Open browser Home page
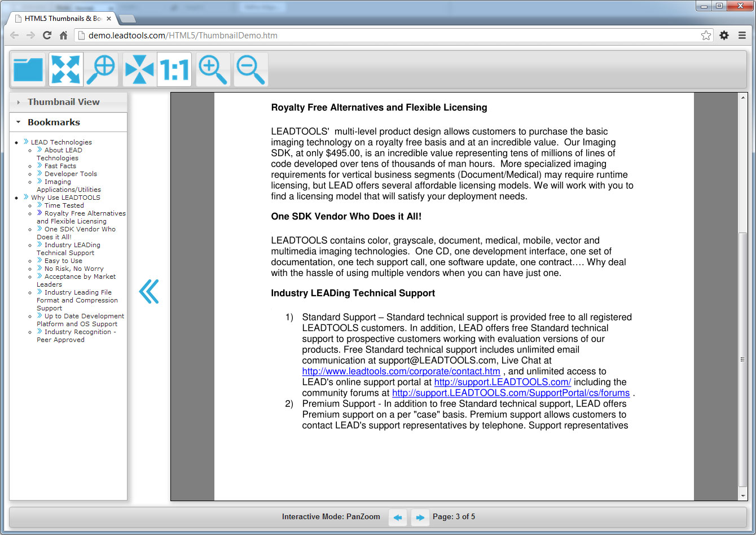The width and height of the screenshot is (756, 535). [x=63, y=35]
